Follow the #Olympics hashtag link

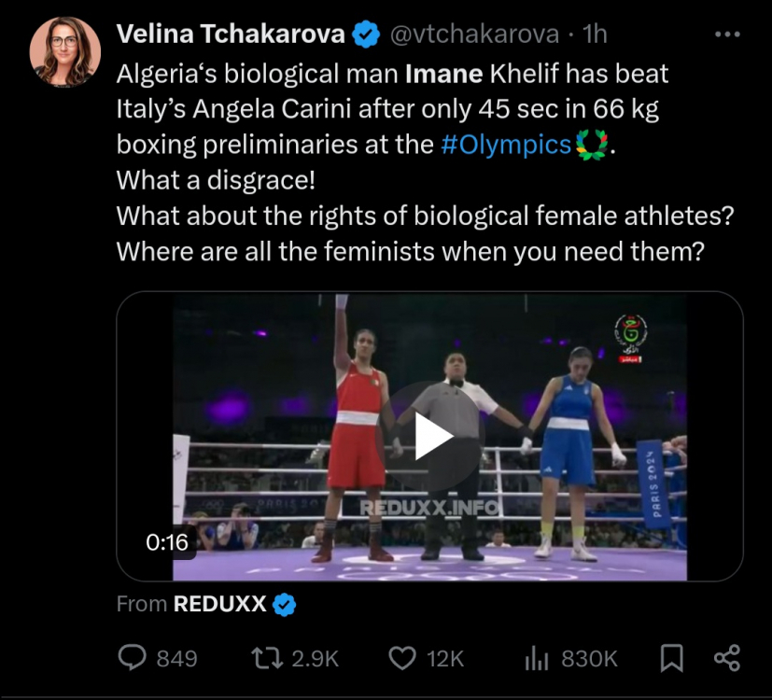[504, 145]
